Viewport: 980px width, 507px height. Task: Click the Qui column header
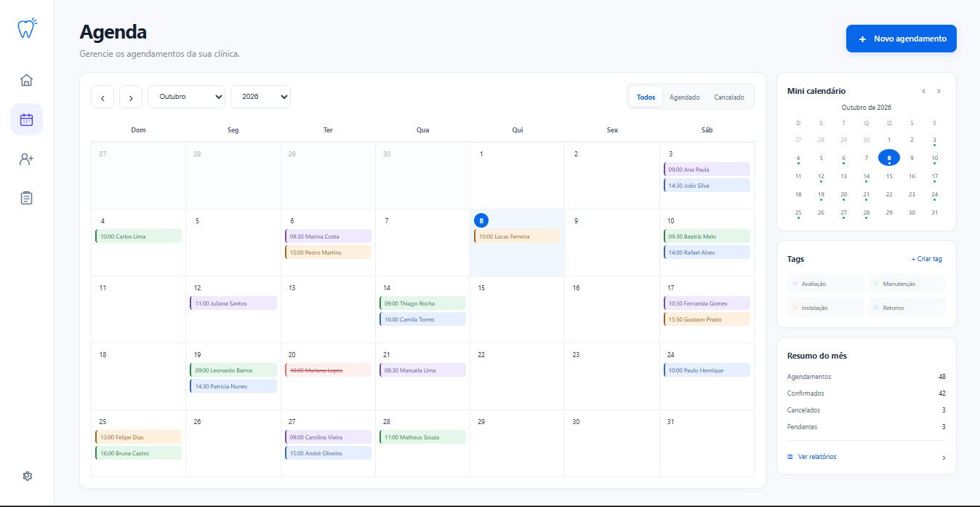coord(517,130)
